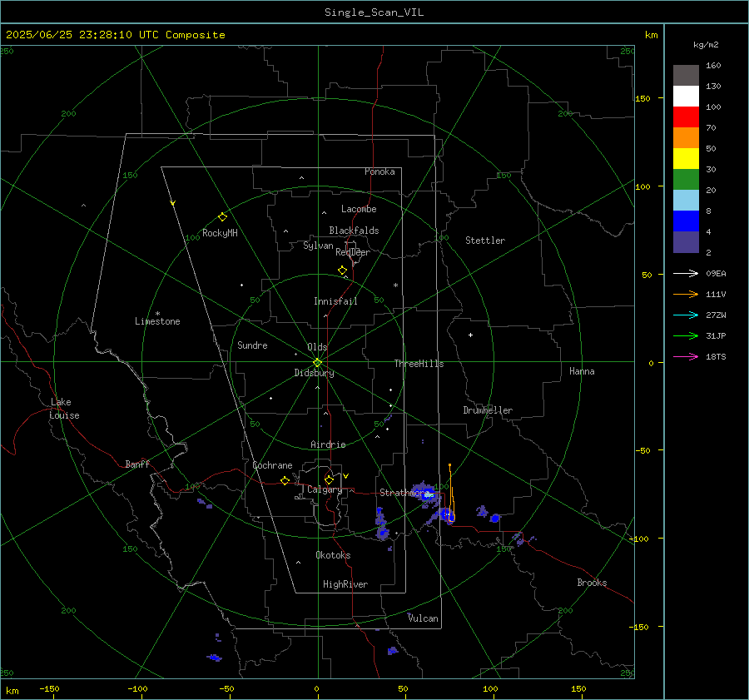Image resolution: width=749 pixels, height=700 pixels.
Task: Click the asterisk marker above Limestone
Action: tap(157, 314)
